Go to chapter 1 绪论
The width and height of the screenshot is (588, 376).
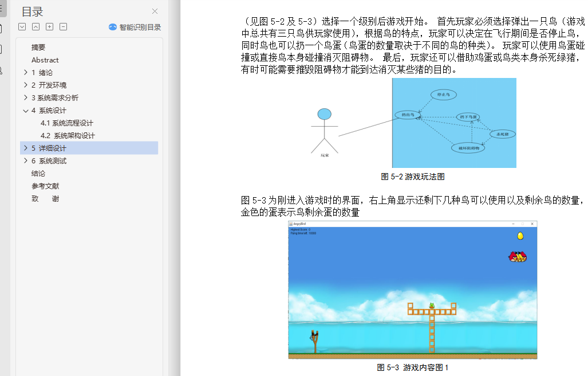tap(42, 73)
